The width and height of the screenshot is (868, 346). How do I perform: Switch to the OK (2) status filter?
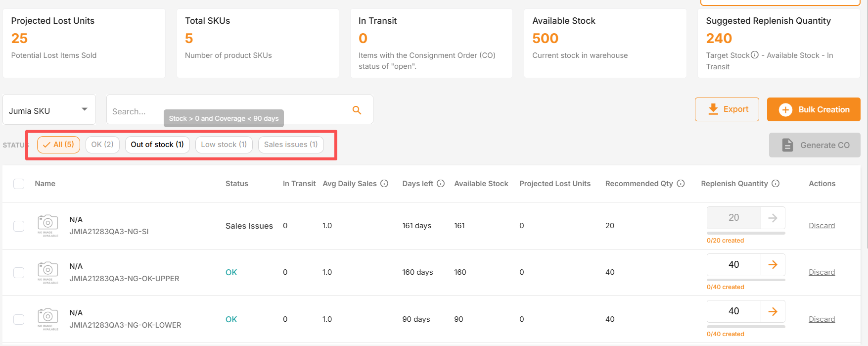[102, 145]
